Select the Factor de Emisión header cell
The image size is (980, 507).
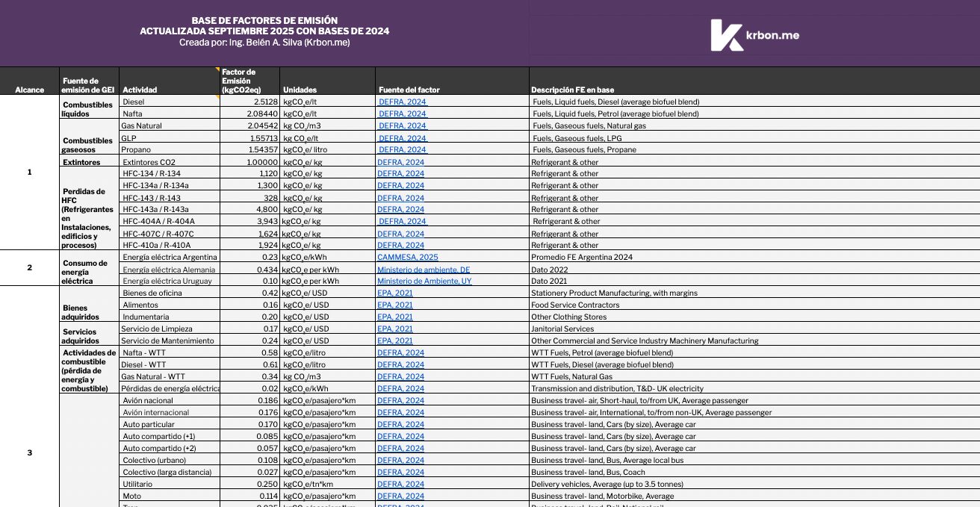[x=250, y=81]
